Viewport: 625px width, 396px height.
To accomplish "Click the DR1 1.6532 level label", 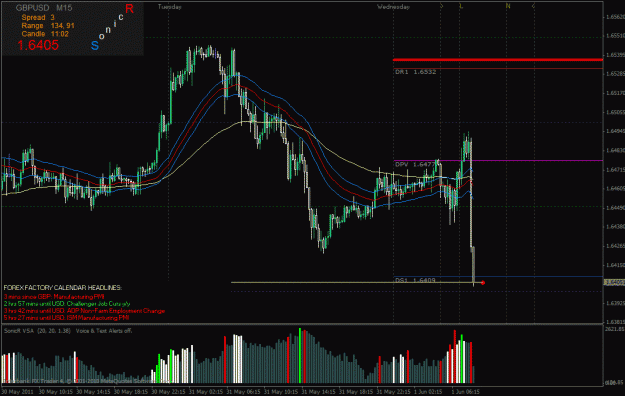I will [415, 72].
